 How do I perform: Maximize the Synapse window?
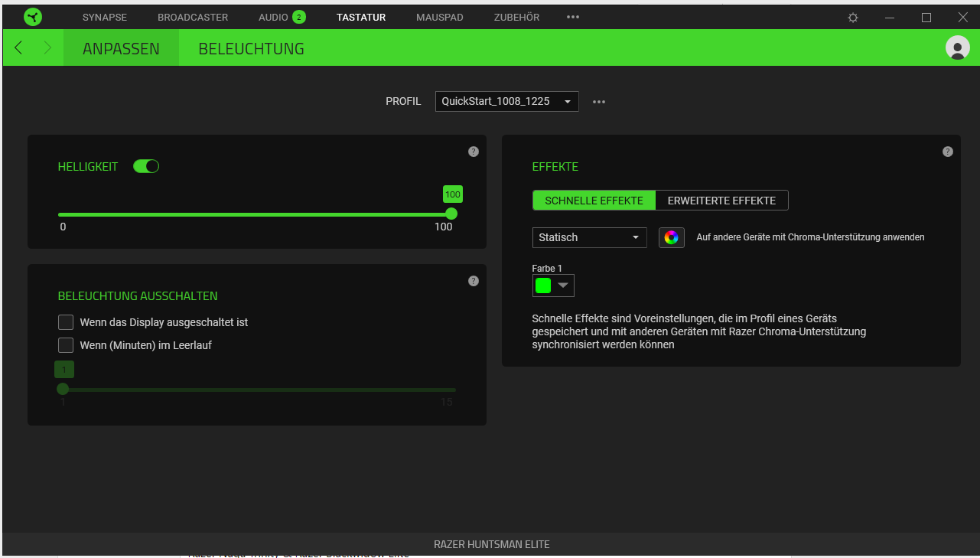coord(926,17)
